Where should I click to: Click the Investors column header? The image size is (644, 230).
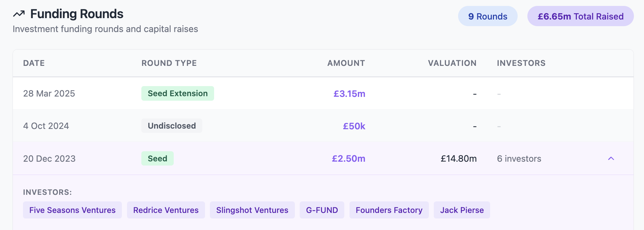pyautogui.click(x=521, y=63)
